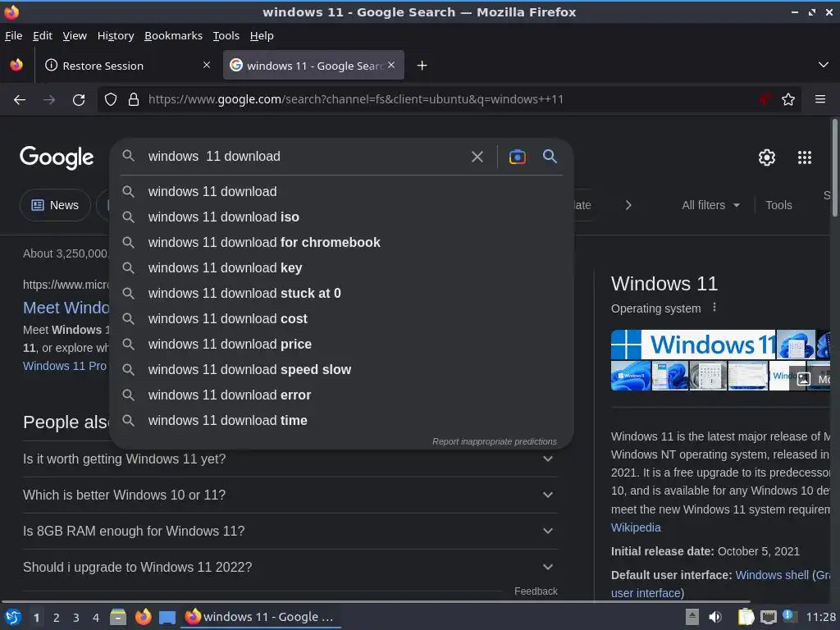Screen dimensions: 840x630
Task: Open the File menu
Action: (13, 35)
